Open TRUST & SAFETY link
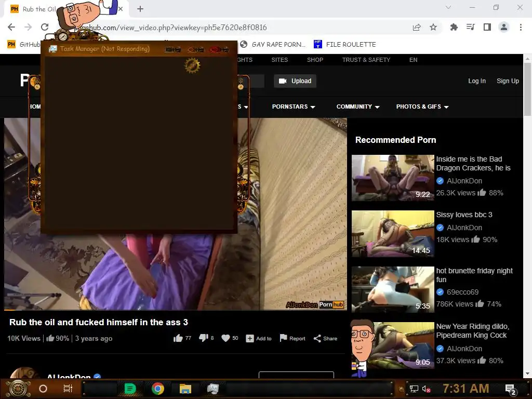 pos(366,60)
